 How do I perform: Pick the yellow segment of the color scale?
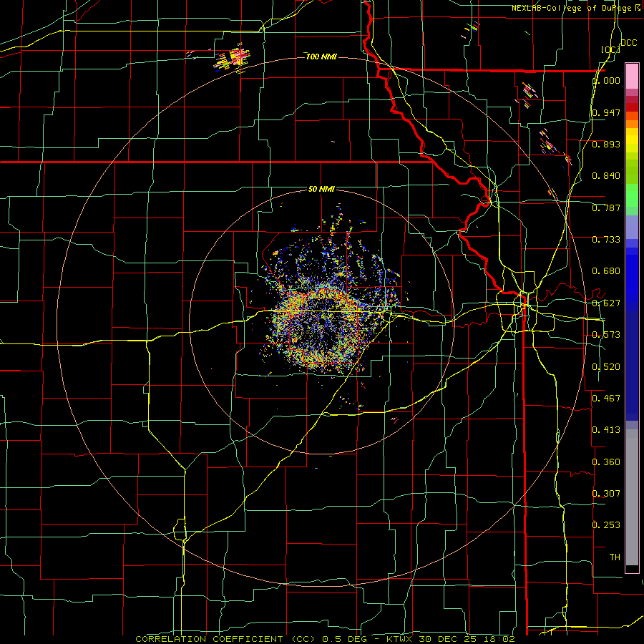[x=632, y=141]
